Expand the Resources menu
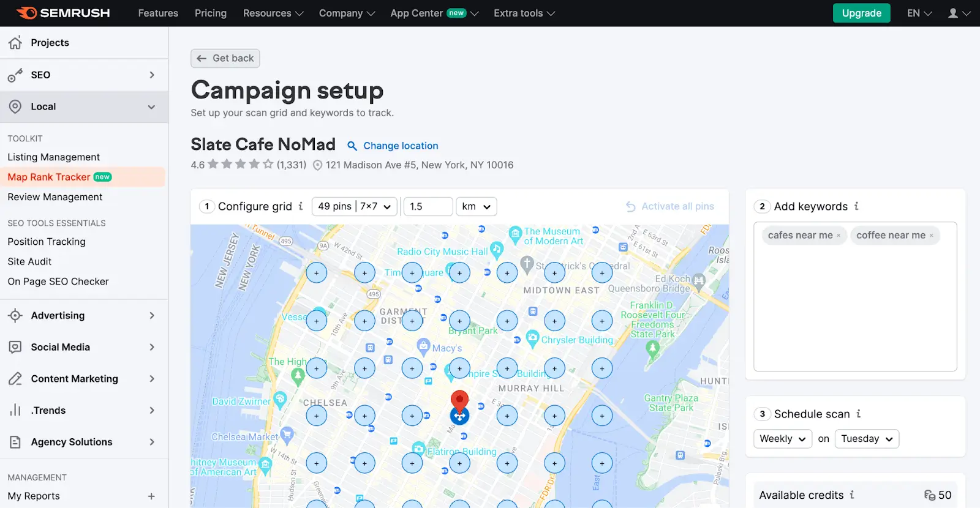Screen dimensions: 980x508 273,13
